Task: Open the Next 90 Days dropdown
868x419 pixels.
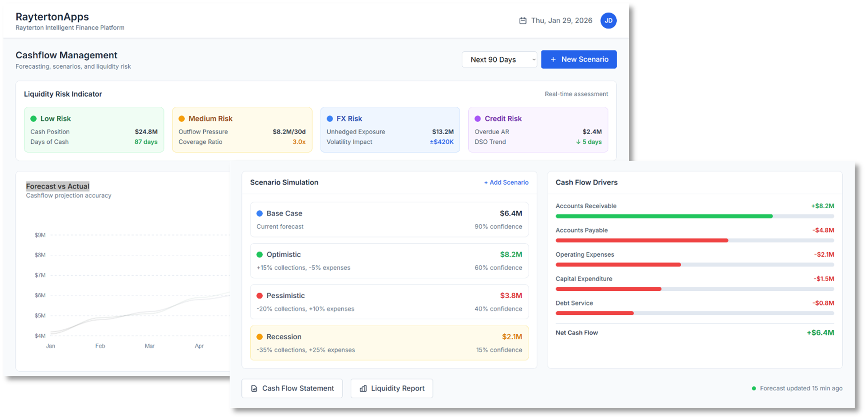Action: click(x=499, y=59)
